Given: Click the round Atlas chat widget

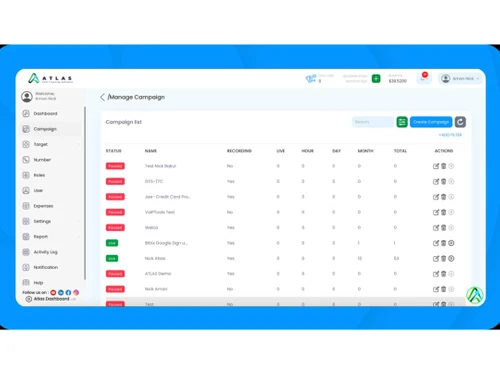Looking at the screenshot, I should tap(475, 295).
